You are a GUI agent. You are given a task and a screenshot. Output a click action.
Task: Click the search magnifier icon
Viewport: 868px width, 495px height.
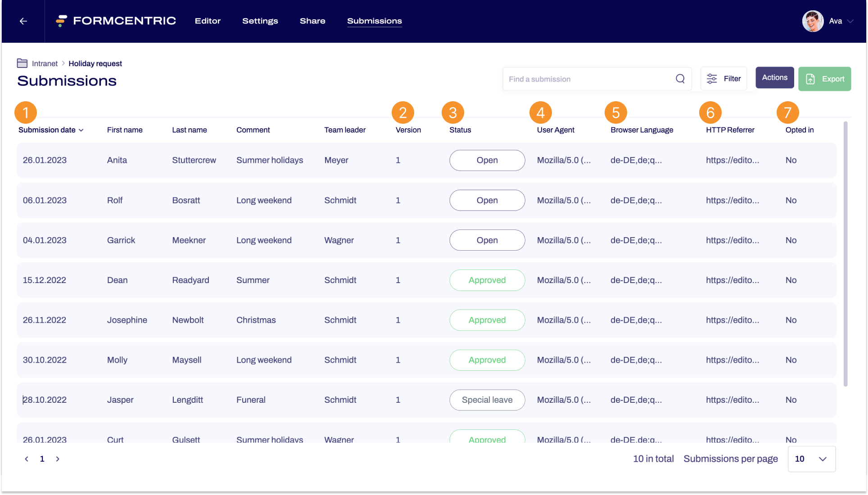[680, 79]
